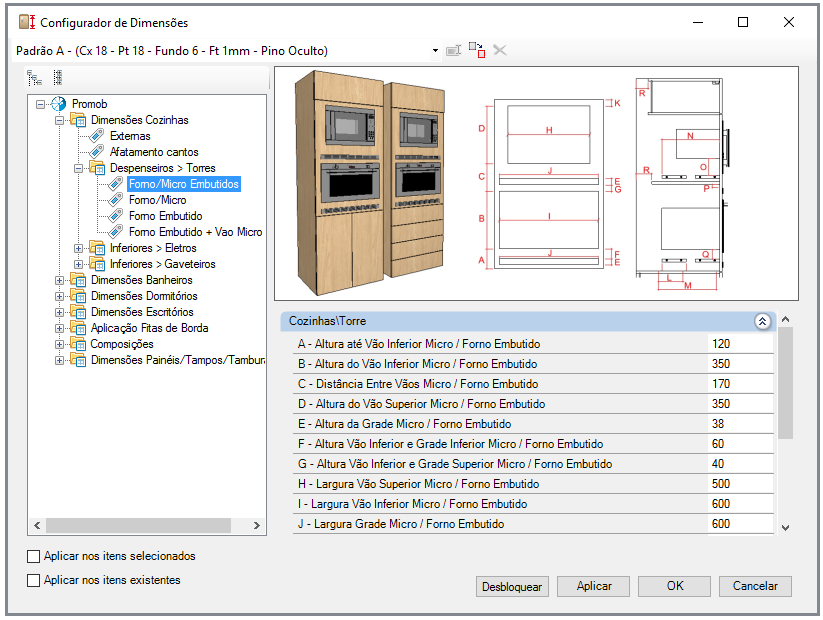Select Forno/Micro tree item
This screenshot has width=823, height=620.
[x=157, y=200]
